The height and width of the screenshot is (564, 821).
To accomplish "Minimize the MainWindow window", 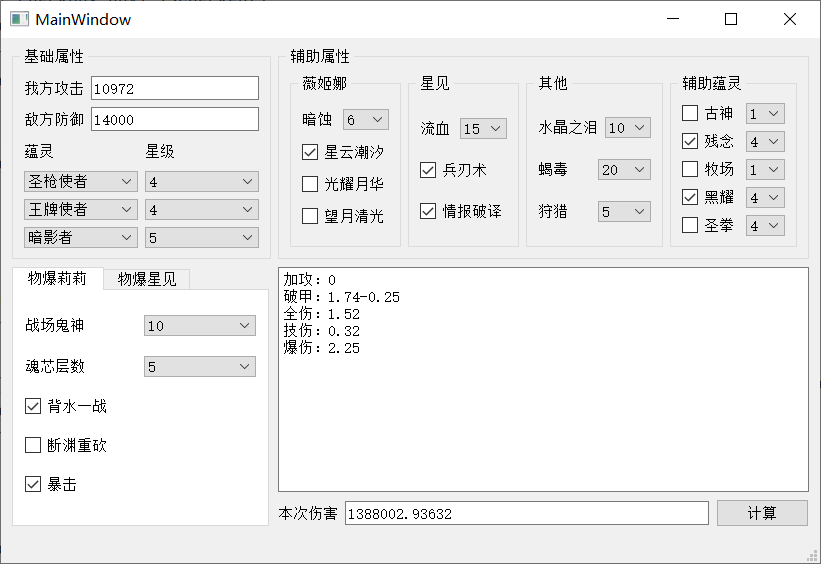I will click(675, 19).
